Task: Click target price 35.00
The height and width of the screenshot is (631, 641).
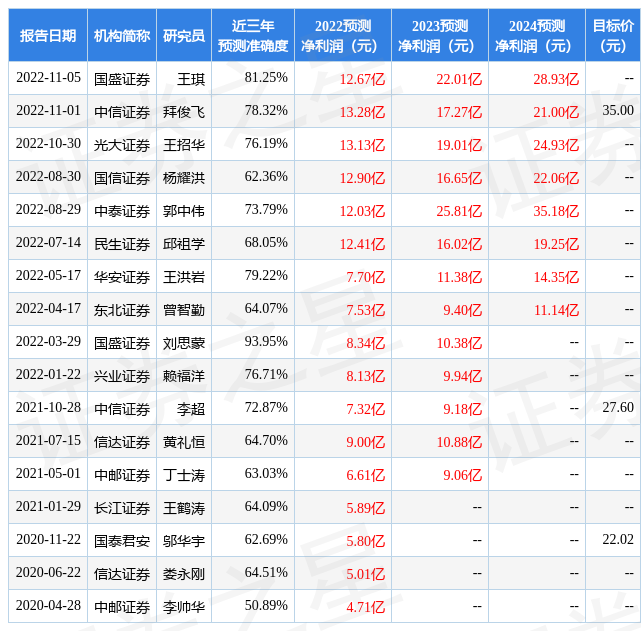Action: [618, 110]
